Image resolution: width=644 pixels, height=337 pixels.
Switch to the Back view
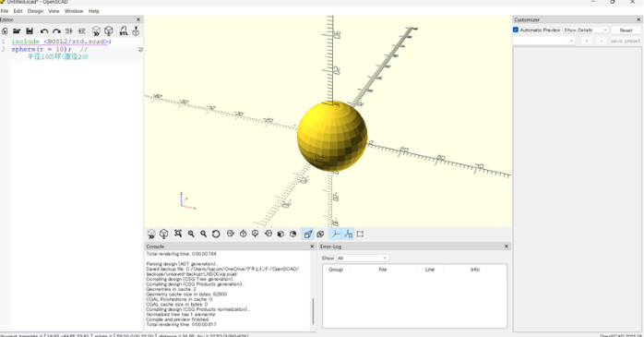click(292, 234)
